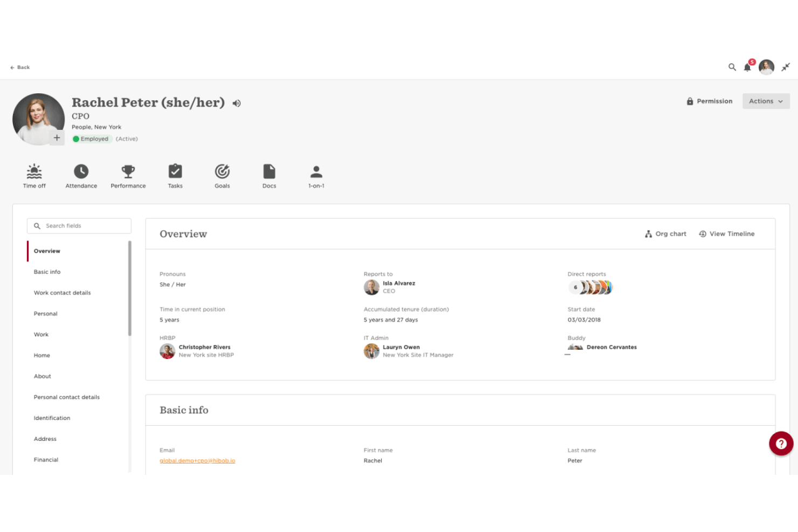Click the search magnifier in the top bar
798x532 pixels.
pos(732,67)
